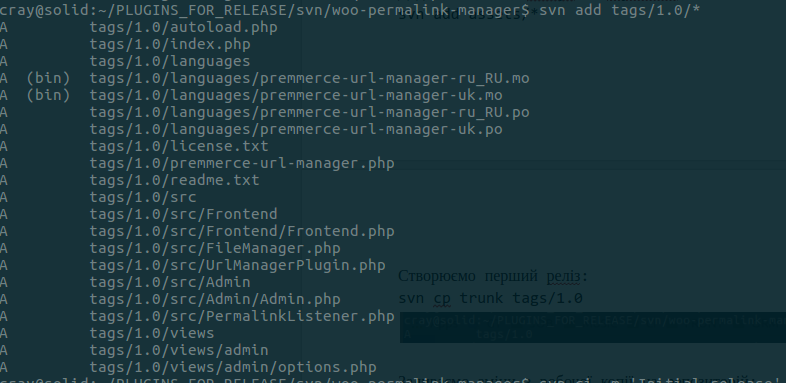Select the tags/1.0/index.php line
The width and height of the screenshot is (786, 383).
170,44
